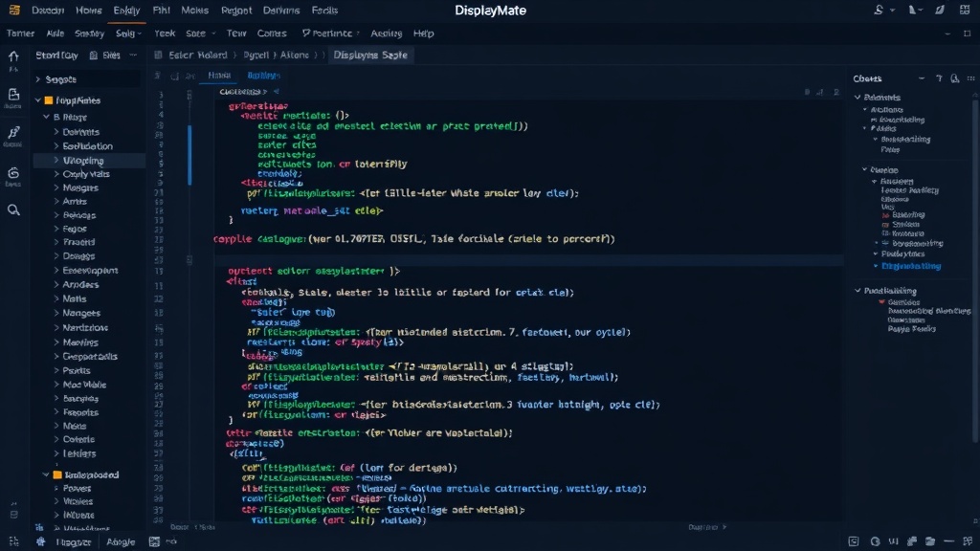Open the Help menu
The image size is (980, 551).
(x=423, y=33)
